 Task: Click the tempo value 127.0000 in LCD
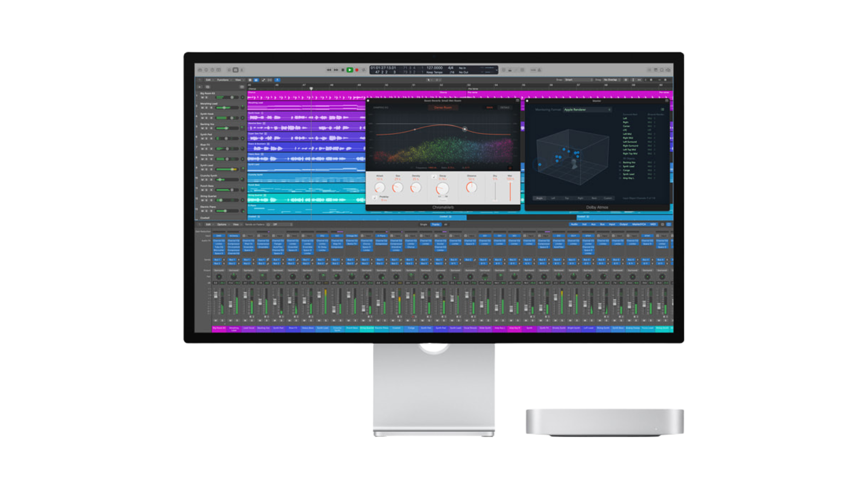[x=435, y=68]
